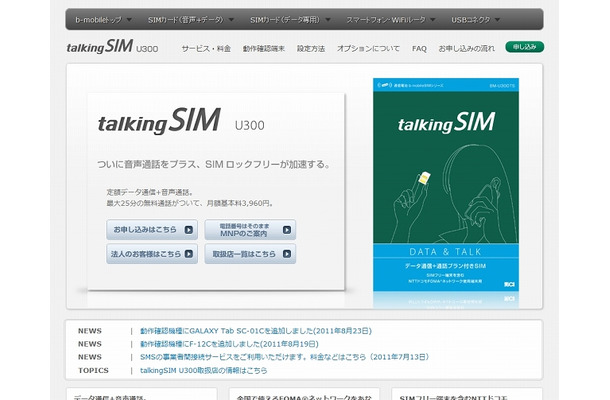Go to サービス・料金 page
Screen dimensions: 610x400
[x=206, y=49]
